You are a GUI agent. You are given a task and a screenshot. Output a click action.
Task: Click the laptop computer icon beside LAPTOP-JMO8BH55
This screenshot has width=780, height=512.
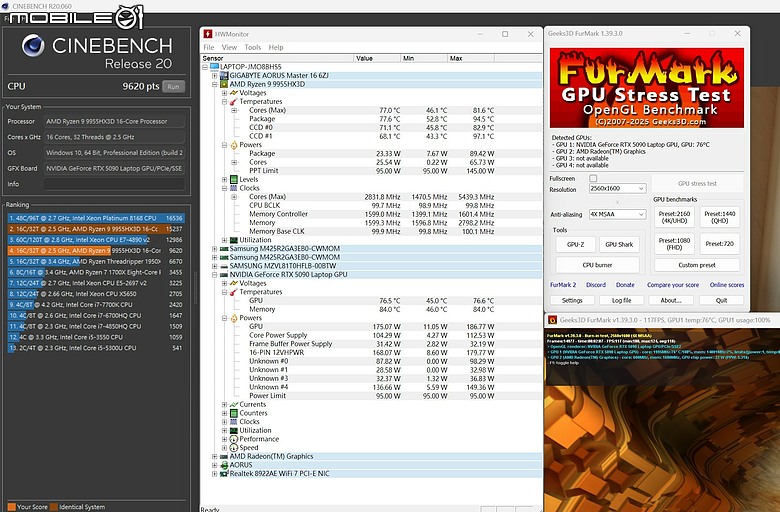214,67
